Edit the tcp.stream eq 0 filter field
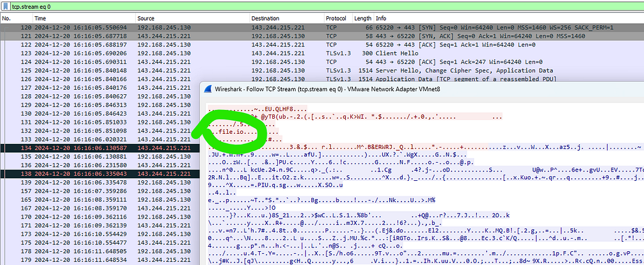Screen dimensions: 644x265 tap(326, 7)
